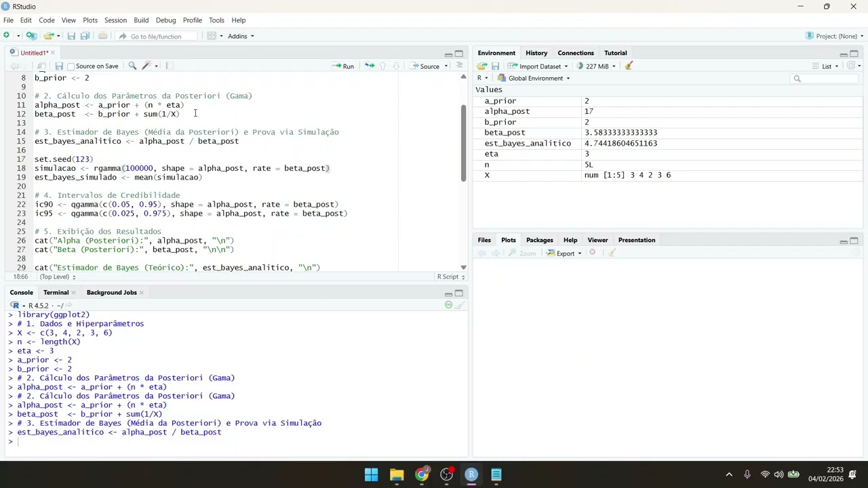Image resolution: width=868 pixels, height=488 pixels.
Task: Open Find/Replace with the magnifier icon
Action: 132,66
